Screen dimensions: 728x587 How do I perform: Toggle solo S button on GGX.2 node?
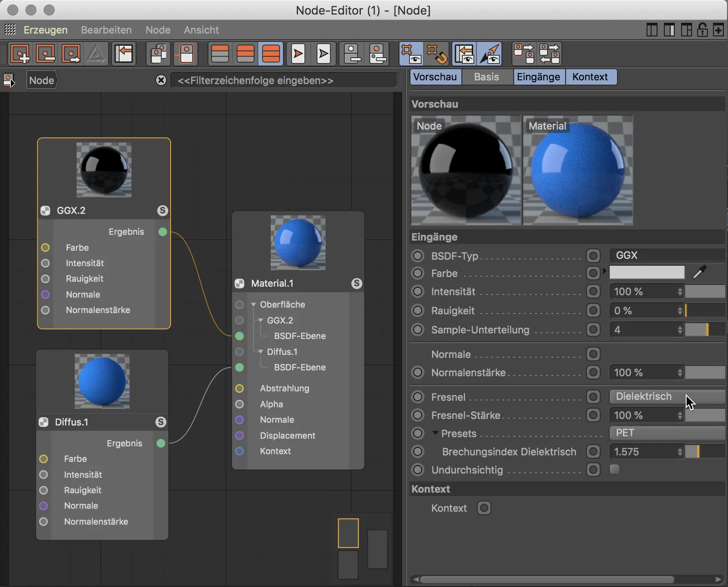pyautogui.click(x=162, y=211)
